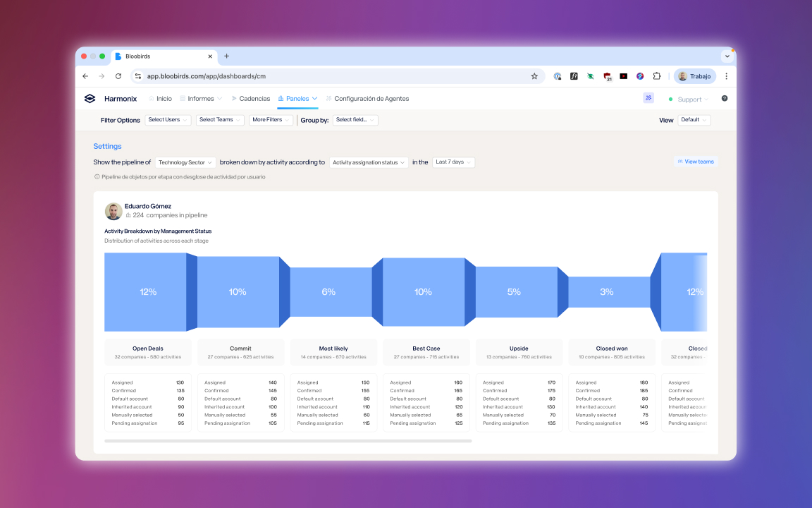Click Pending assignation 105 under Commit
Image resolution: width=812 pixels, height=508 pixels.
(272, 423)
